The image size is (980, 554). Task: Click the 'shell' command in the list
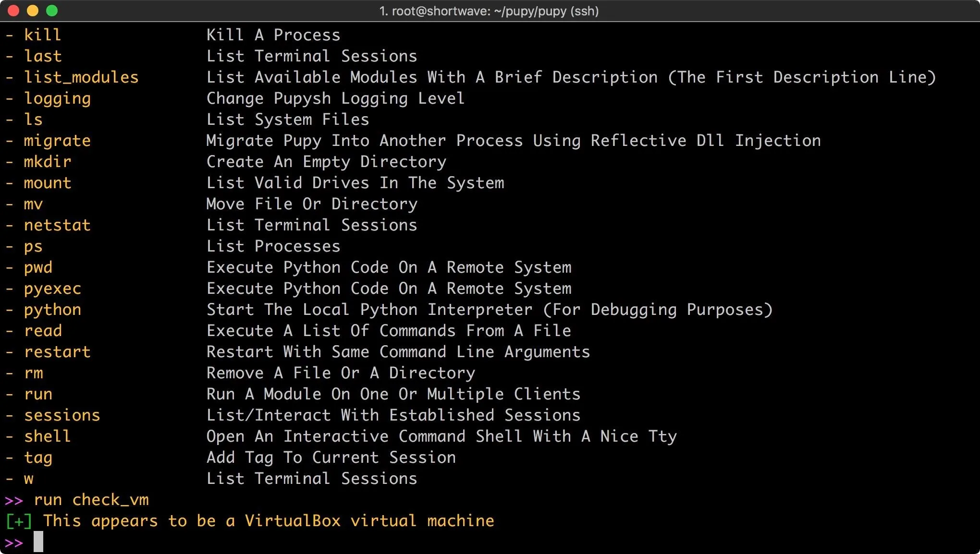point(48,436)
